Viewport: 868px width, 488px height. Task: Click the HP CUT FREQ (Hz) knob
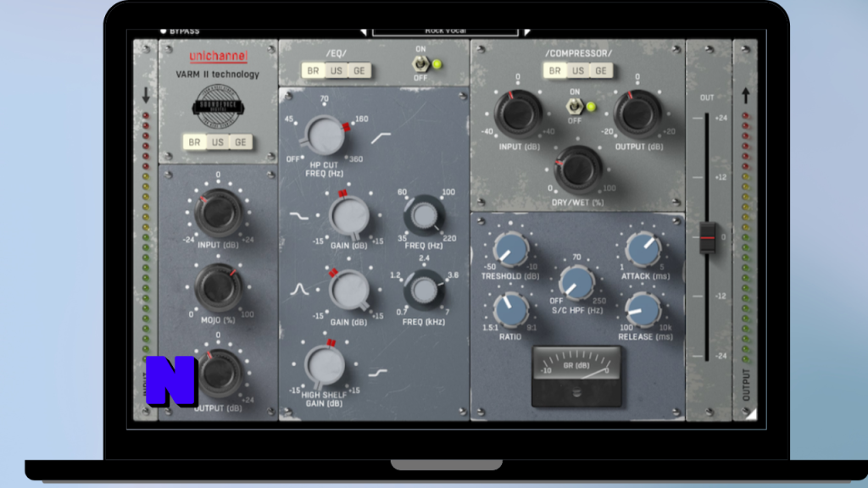click(x=325, y=136)
